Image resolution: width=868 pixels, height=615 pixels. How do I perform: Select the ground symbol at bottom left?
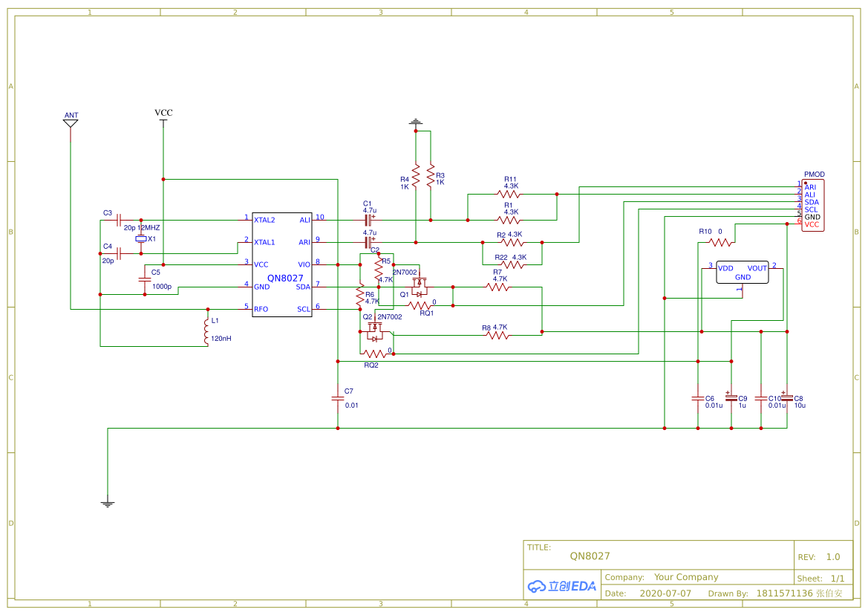point(108,504)
